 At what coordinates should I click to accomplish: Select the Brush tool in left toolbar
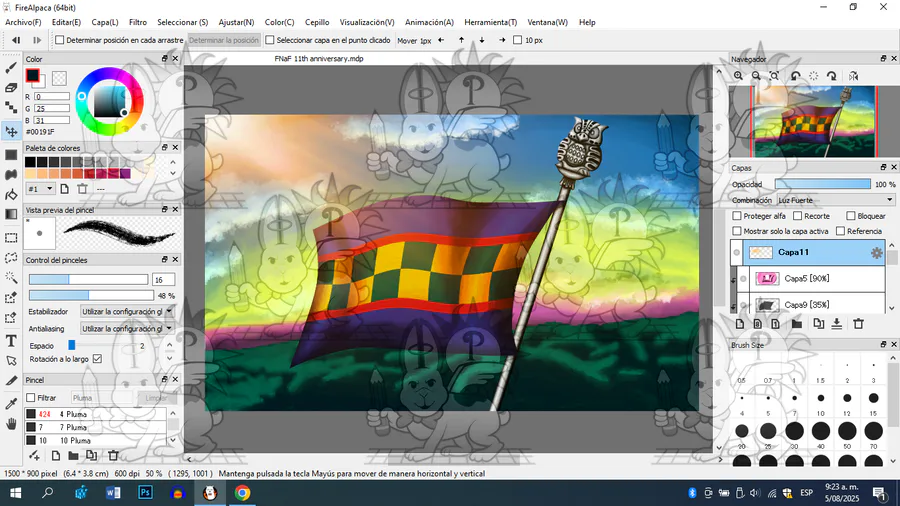[x=11, y=68]
